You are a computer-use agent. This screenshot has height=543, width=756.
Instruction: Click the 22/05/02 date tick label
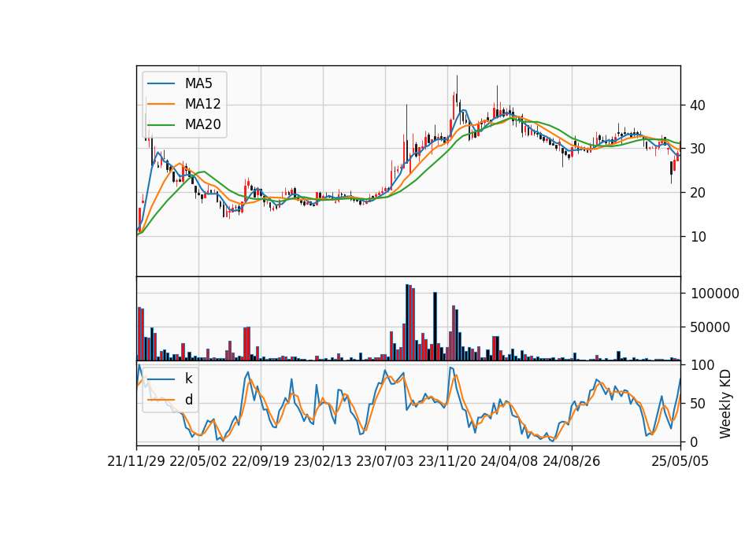point(198,461)
